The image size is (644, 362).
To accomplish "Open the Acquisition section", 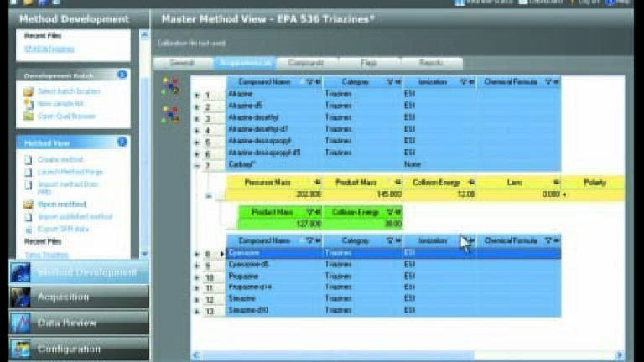I will click(x=80, y=297).
